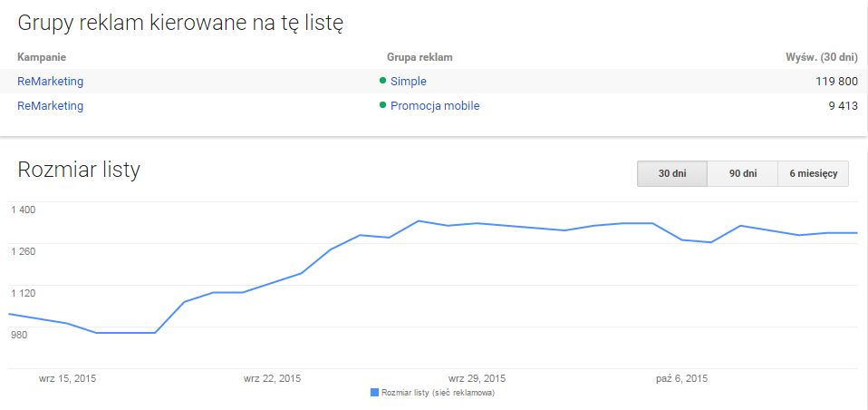Click the green status dot beside Simple
The image size is (868, 410).
click(383, 81)
